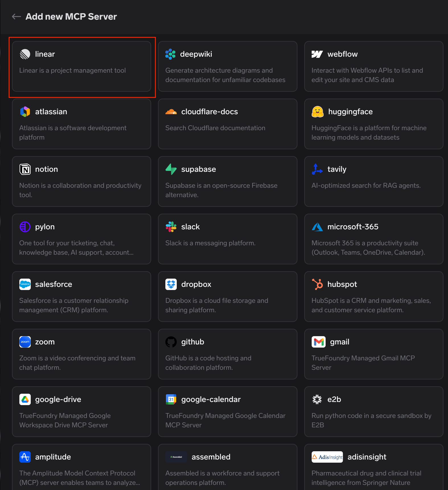The image size is (448, 490).
Task: Click the assembled logo icon
Action: pyautogui.click(x=176, y=457)
